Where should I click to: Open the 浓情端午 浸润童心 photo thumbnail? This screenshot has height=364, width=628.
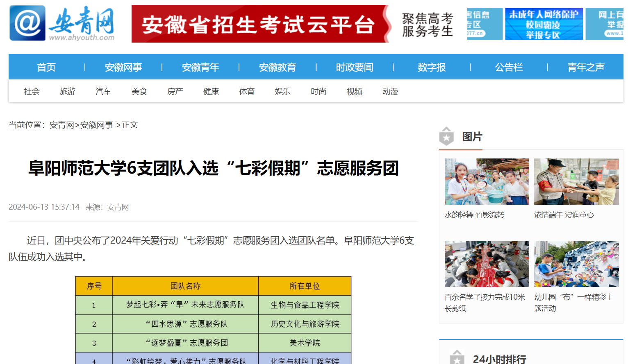point(576,181)
